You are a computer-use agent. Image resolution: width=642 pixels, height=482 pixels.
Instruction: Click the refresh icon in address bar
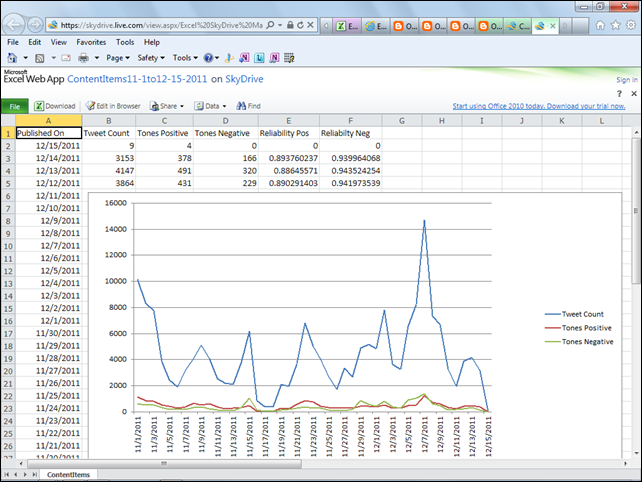click(x=298, y=24)
